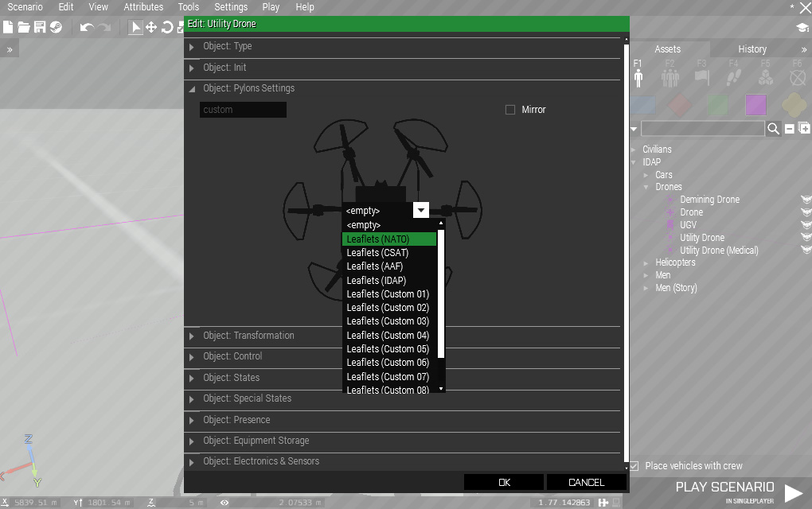This screenshot has width=812, height=509.
Task: Choose Leaflets (IDAP) from the list
Action: coord(377,280)
